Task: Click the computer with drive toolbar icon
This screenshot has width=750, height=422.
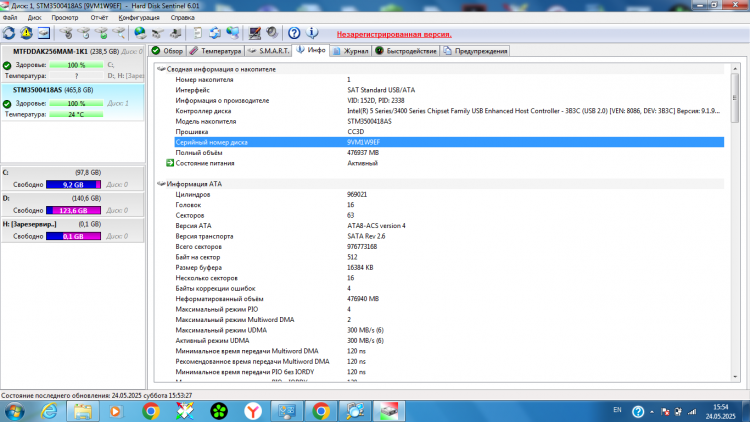Action: [176, 33]
